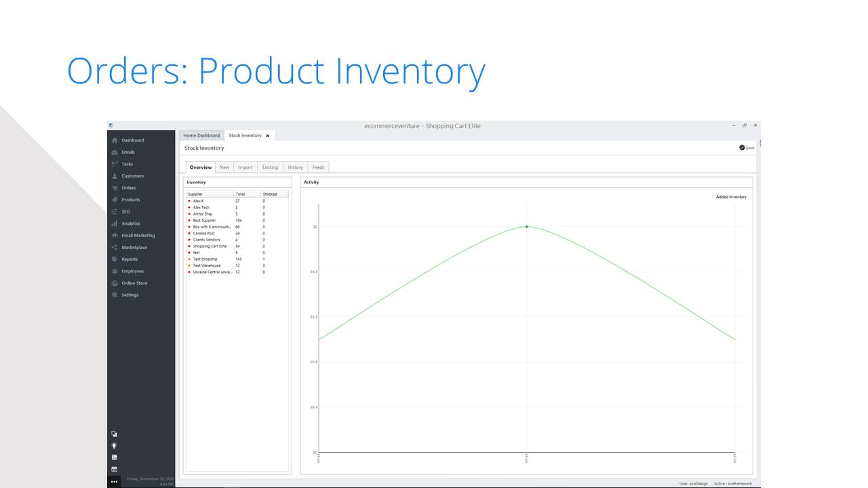Screen dimensions: 868x488
Task: Click the User: sceDesign status bar entry
Action: (693, 483)
